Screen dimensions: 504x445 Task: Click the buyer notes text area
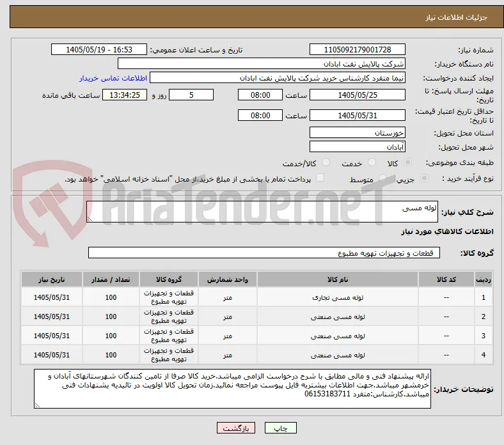(232, 389)
